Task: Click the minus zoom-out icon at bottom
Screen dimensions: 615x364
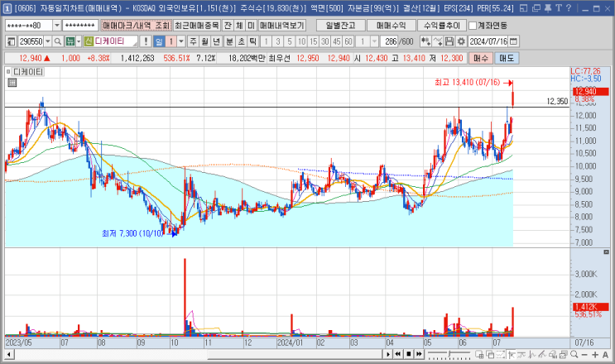Action: 584,355
